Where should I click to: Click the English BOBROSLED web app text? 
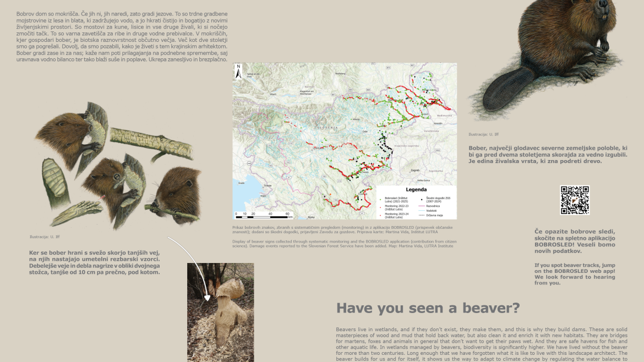(574, 274)
